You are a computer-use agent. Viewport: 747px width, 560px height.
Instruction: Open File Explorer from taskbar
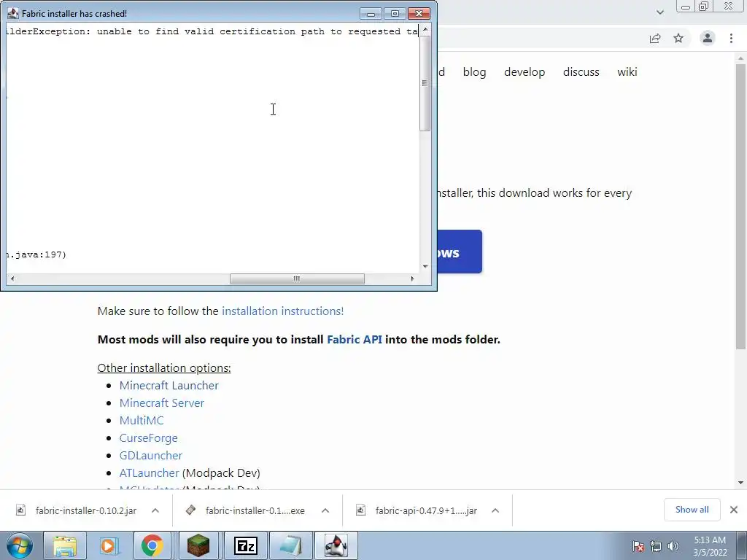(65, 545)
